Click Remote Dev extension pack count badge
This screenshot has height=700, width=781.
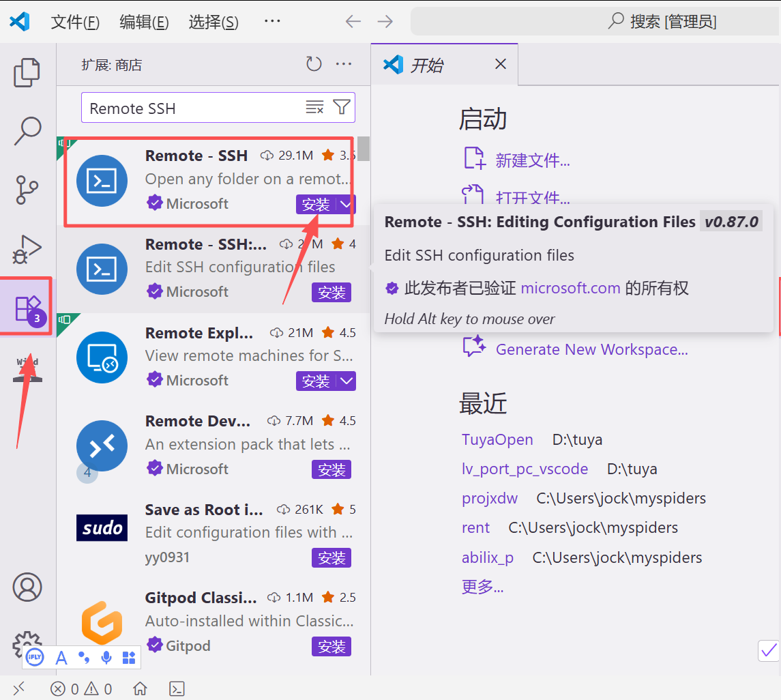click(x=87, y=472)
